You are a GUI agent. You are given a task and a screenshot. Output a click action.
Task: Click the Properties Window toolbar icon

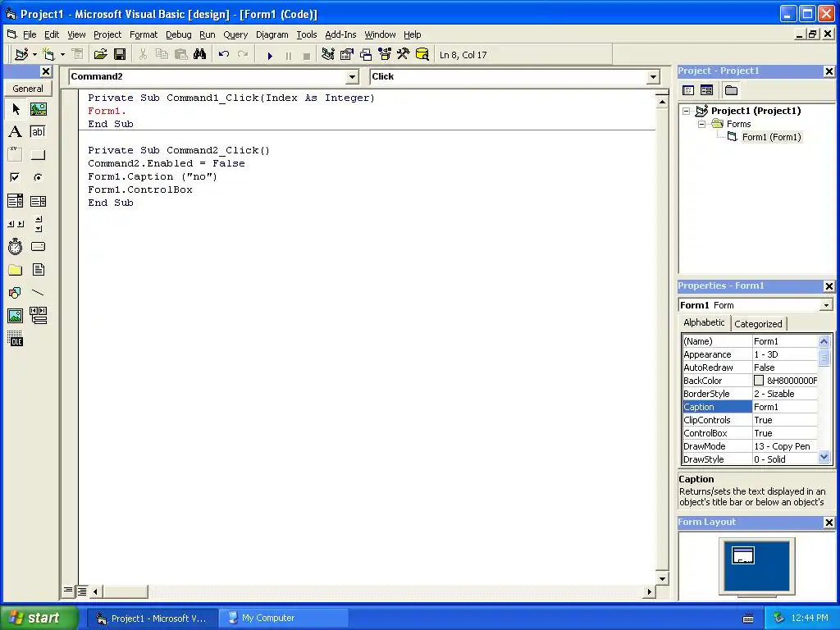(347, 54)
